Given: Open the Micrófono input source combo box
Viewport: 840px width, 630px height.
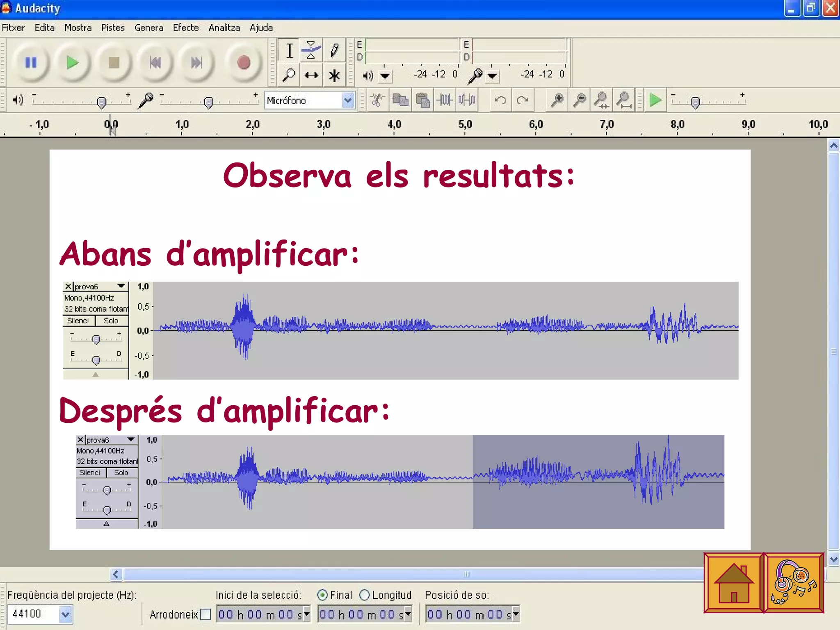Looking at the screenshot, I should point(310,100).
